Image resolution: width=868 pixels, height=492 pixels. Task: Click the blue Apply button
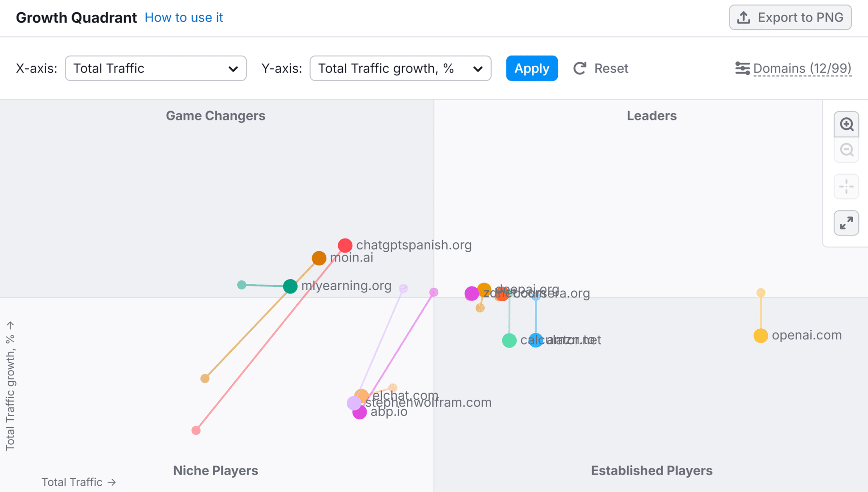(531, 68)
